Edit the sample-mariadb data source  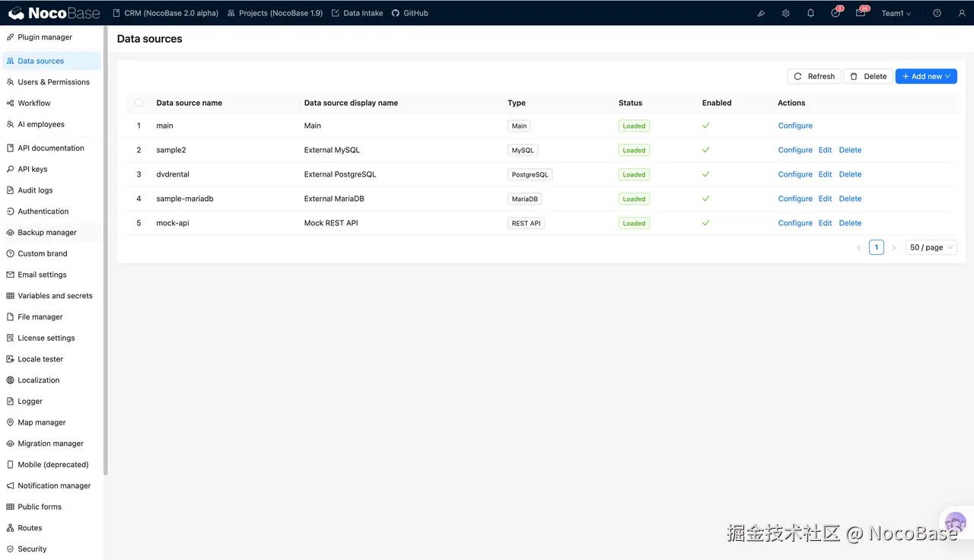click(825, 199)
